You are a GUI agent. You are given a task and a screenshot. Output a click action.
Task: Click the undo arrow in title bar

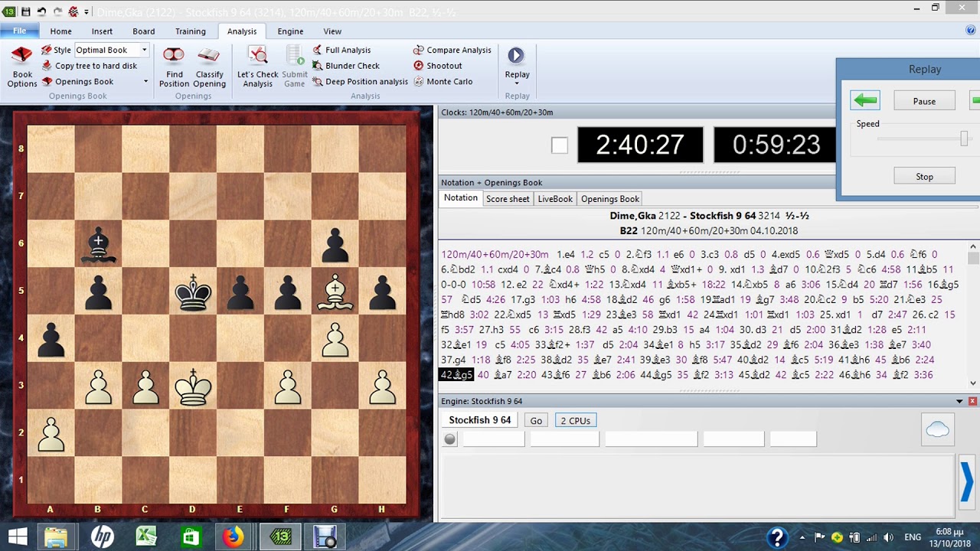(x=41, y=11)
